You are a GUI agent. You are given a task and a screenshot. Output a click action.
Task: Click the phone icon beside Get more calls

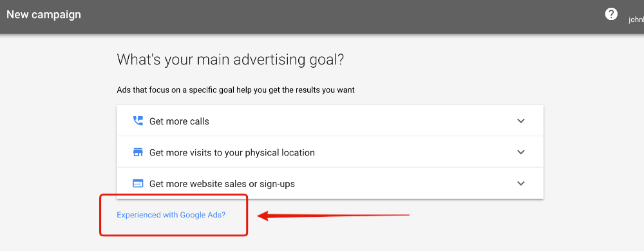(138, 121)
